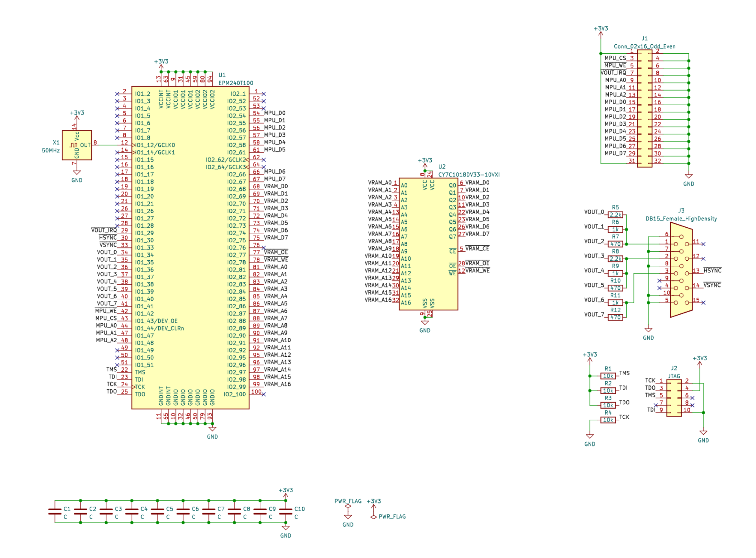The height and width of the screenshot is (558, 756).
Task: Select the R4 10k resistor on TCK
Action: [608, 420]
